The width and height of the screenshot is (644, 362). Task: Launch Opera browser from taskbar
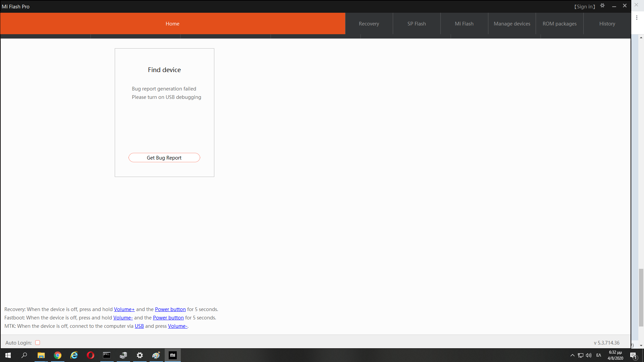tap(91, 355)
